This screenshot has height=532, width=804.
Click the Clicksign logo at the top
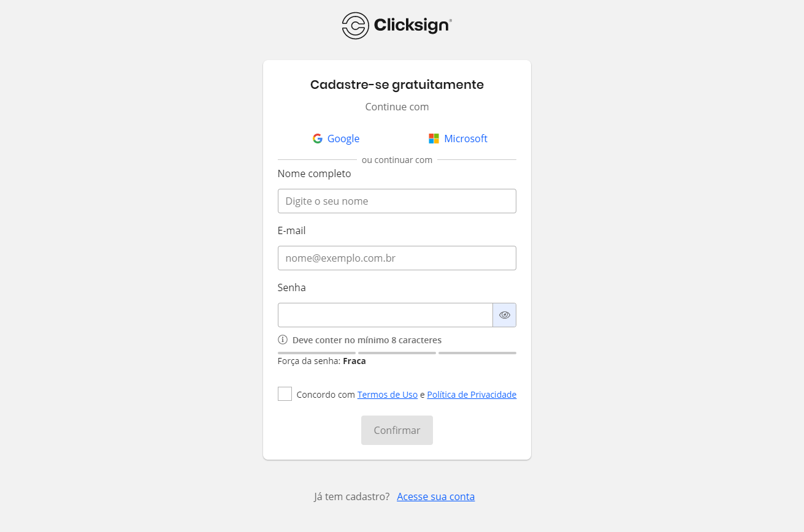point(396,25)
